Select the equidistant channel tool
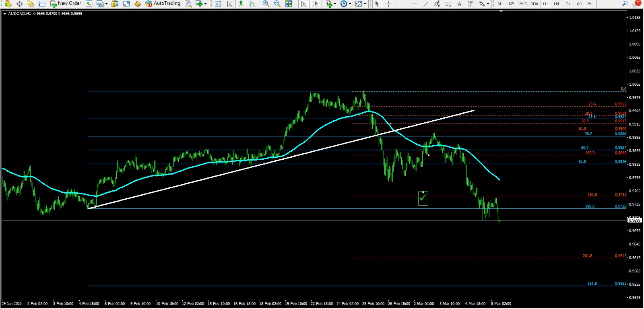This screenshot has height=309, width=644. tap(437, 4)
